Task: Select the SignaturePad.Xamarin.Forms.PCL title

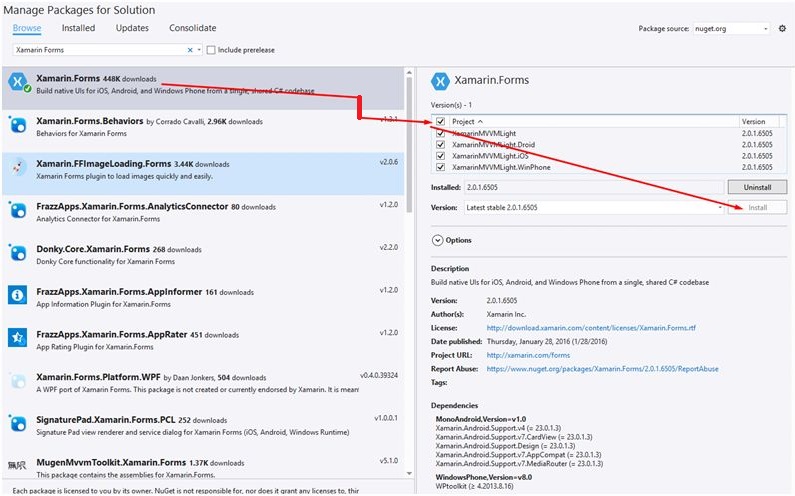Action: pos(105,420)
